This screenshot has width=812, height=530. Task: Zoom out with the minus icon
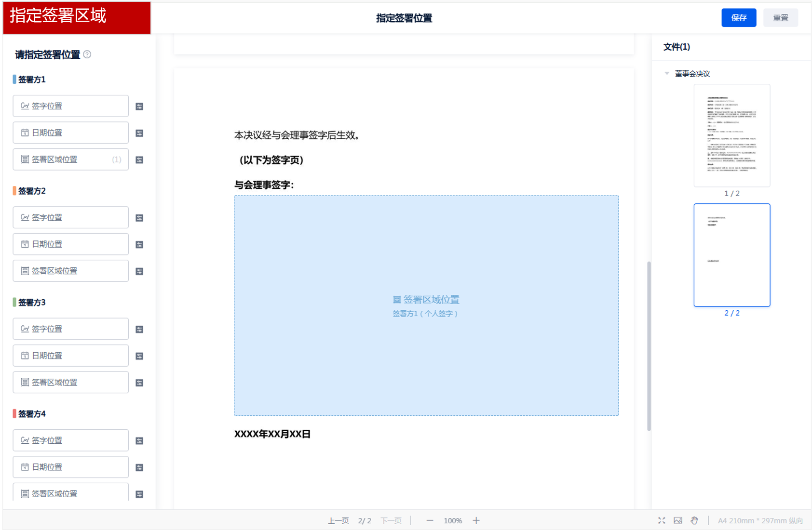pos(430,520)
